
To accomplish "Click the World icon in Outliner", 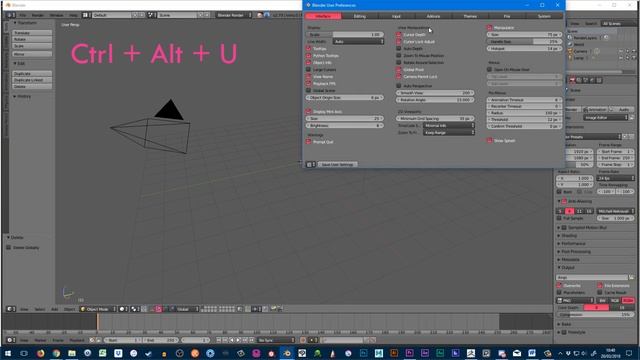I will point(570,44).
